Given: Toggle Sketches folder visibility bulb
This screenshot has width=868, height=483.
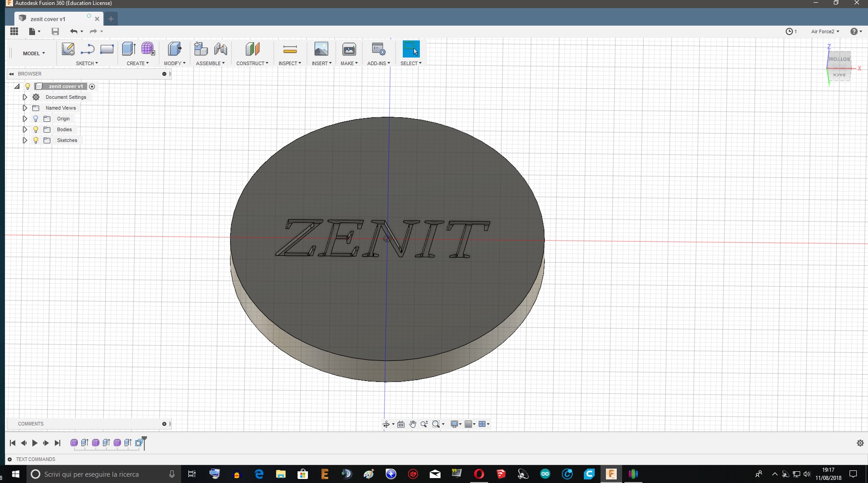Looking at the screenshot, I should [x=36, y=140].
